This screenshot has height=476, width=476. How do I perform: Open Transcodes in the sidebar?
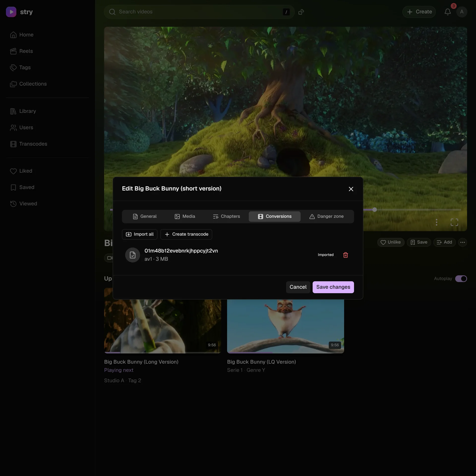point(47,144)
